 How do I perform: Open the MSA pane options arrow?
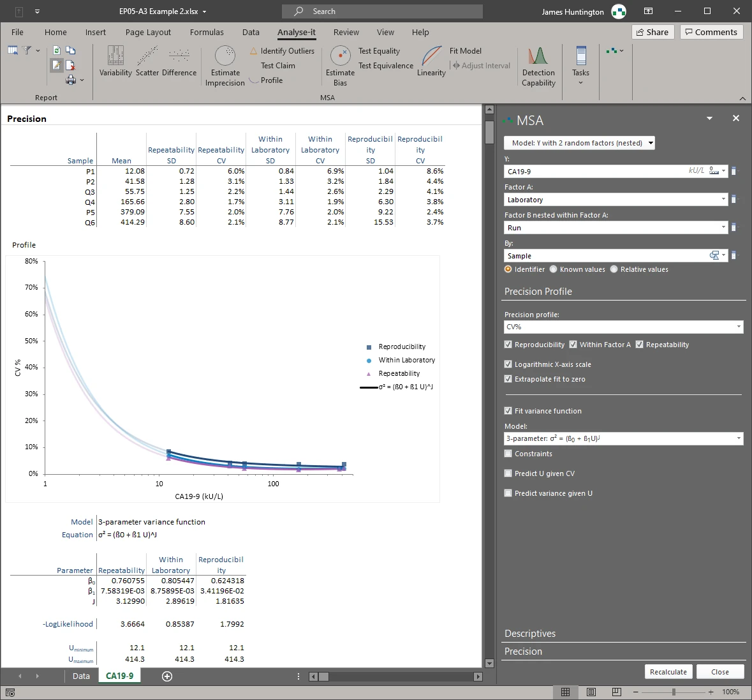709,118
